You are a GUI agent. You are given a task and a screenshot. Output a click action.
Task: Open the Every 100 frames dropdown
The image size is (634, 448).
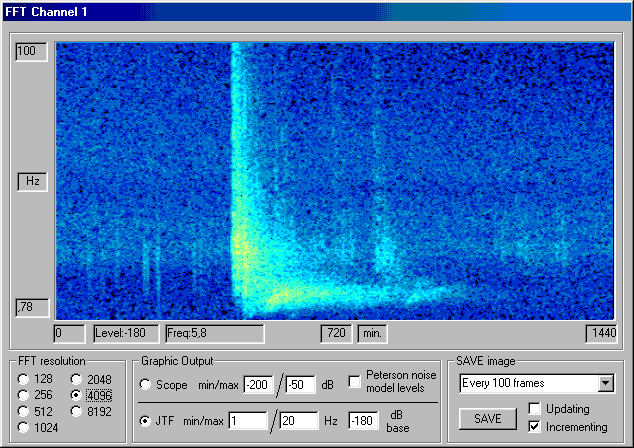coord(606,383)
